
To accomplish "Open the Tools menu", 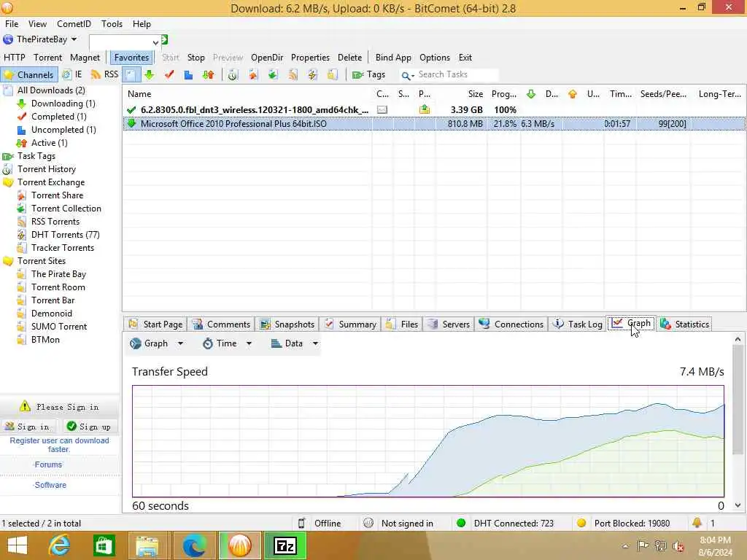I will (x=112, y=24).
